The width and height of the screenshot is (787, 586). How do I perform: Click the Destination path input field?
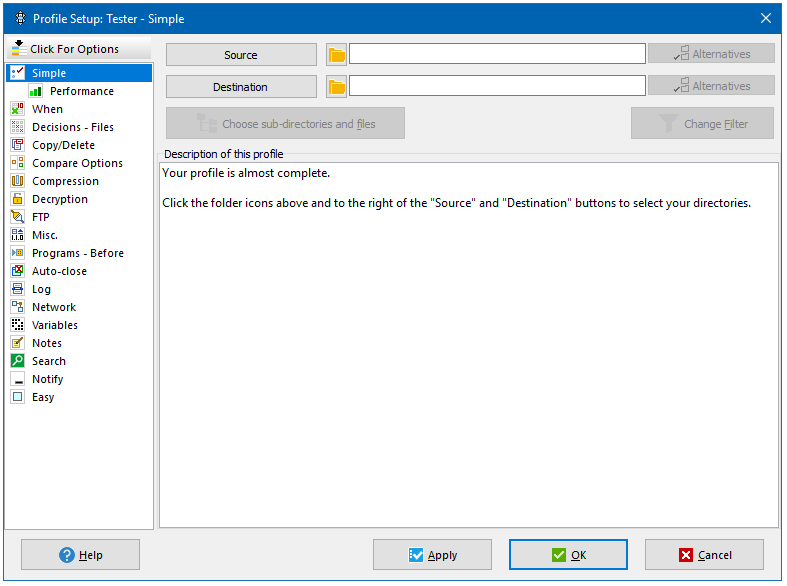(497, 86)
